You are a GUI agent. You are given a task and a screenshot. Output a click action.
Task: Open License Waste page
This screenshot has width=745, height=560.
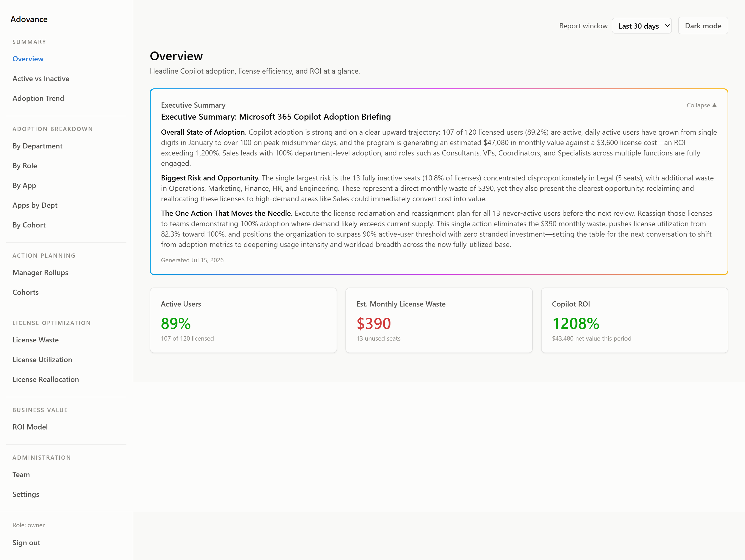35,340
